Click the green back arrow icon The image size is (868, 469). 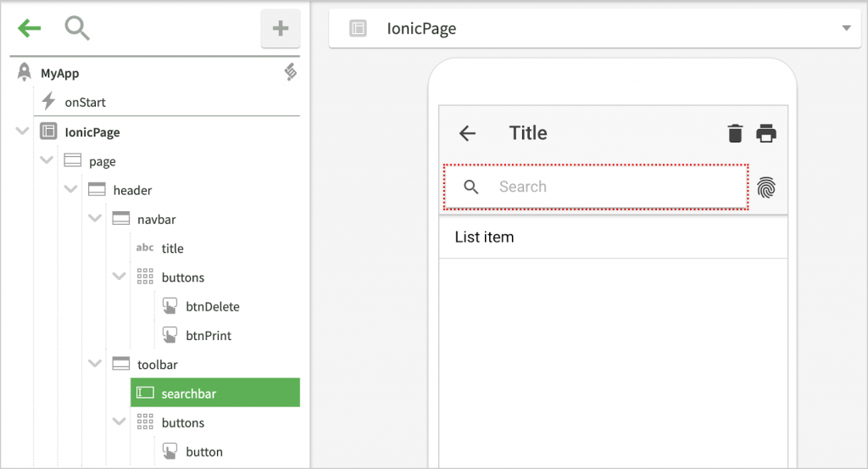(x=30, y=29)
